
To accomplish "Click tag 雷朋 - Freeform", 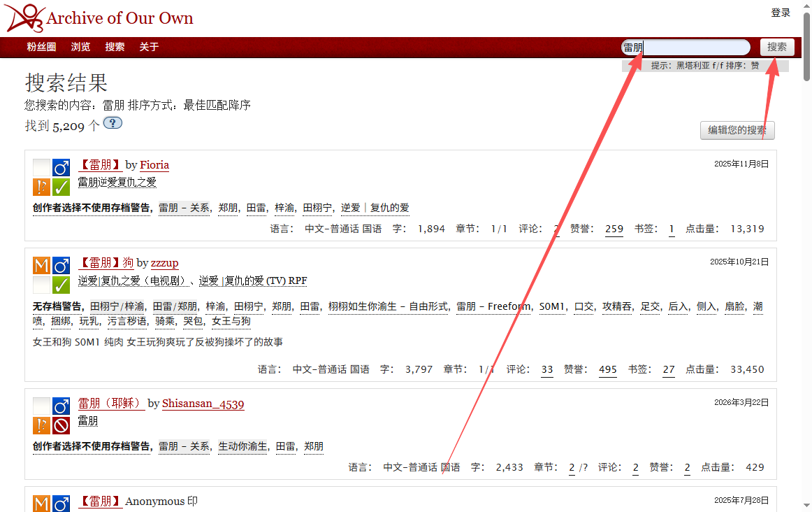I will coord(493,306).
